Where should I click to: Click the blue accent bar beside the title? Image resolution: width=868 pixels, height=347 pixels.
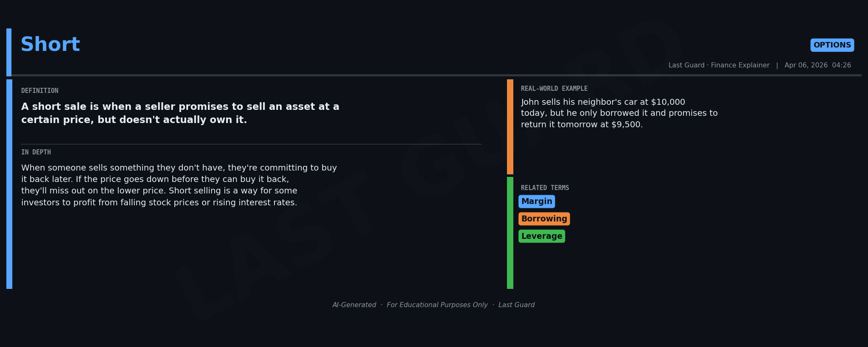click(x=9, y=52)
